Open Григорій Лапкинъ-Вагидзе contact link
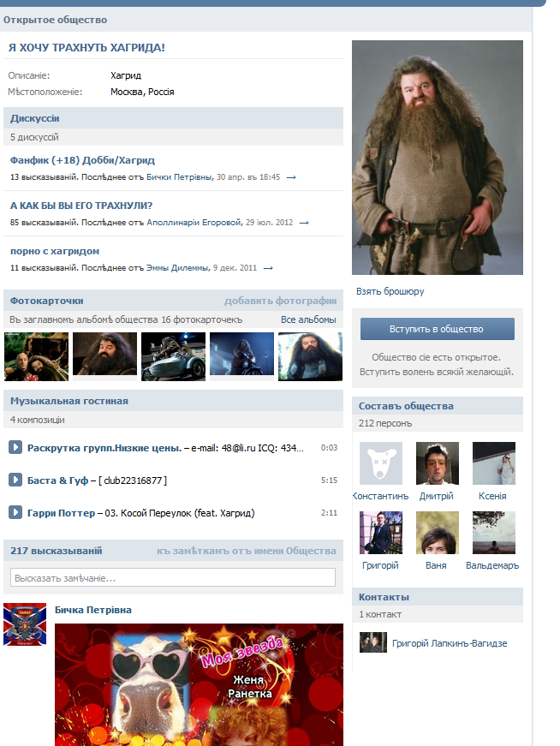 click(450, 643)
